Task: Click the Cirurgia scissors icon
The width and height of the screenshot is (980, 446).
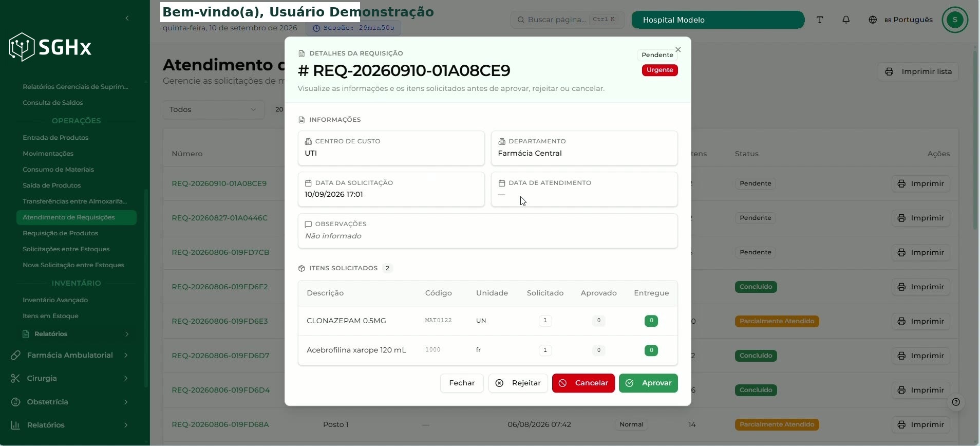Action: [15, 378]
